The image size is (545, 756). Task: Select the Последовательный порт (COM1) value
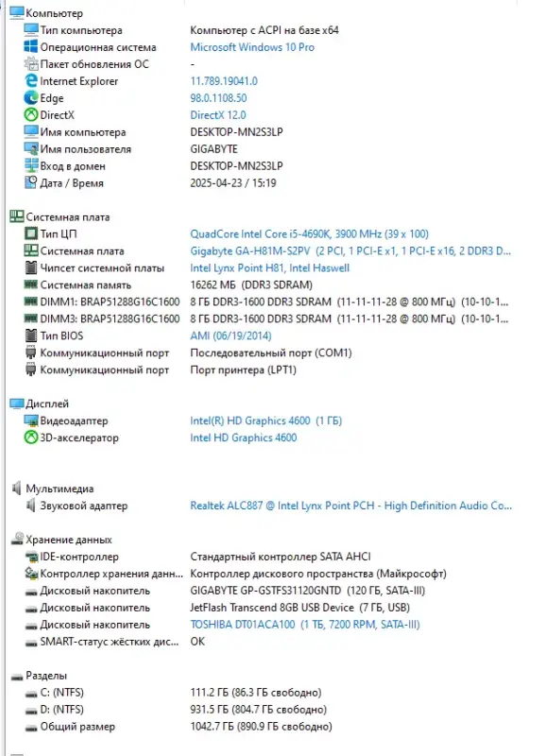271,352
